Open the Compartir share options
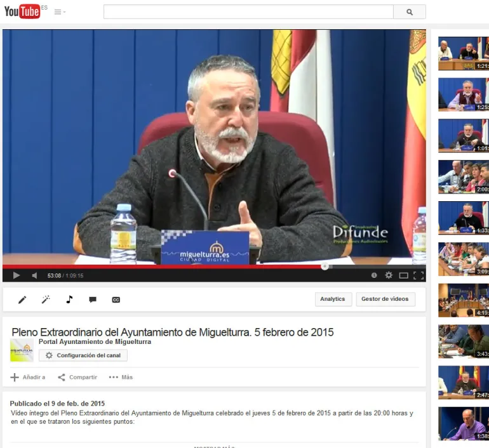Image resolution: width=489 pixels, height=448 pixels. pos(77,377)
